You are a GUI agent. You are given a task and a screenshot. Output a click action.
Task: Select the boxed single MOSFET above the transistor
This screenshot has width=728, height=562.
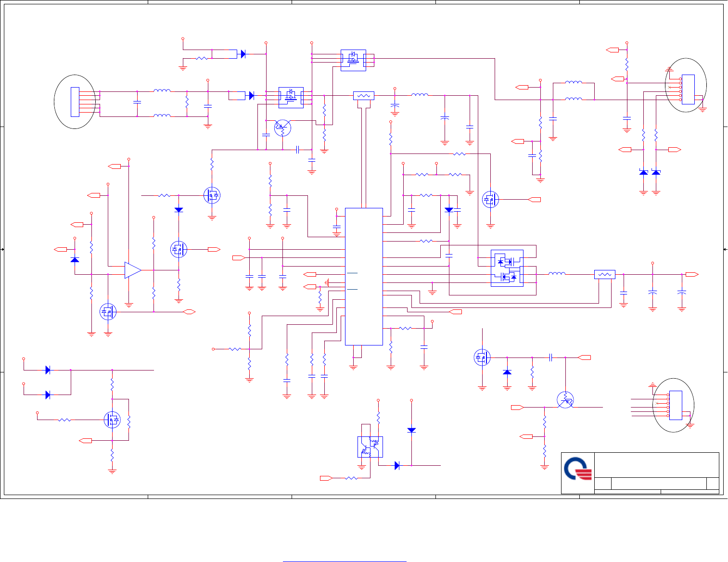(x=291, y=98)
